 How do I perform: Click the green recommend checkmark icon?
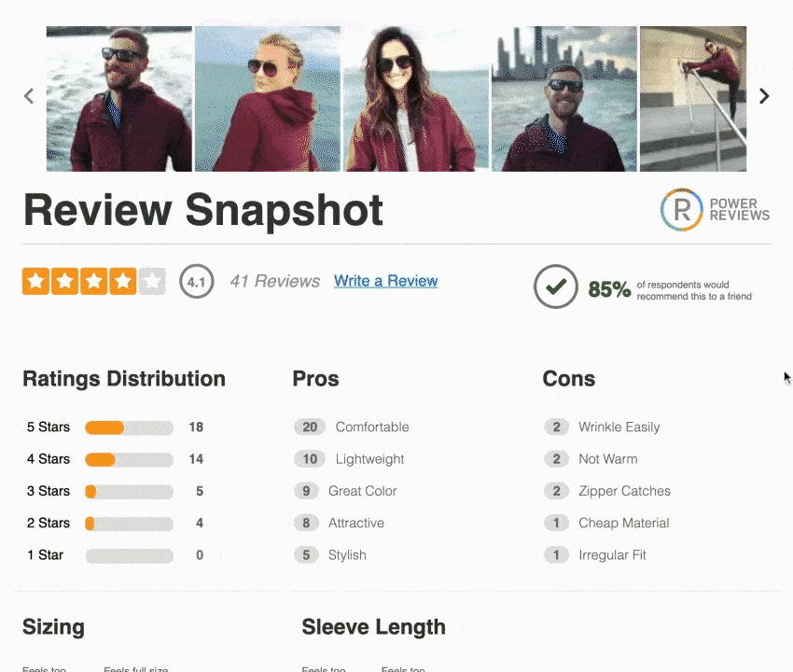pyautogui.click(x=556, y=287)
